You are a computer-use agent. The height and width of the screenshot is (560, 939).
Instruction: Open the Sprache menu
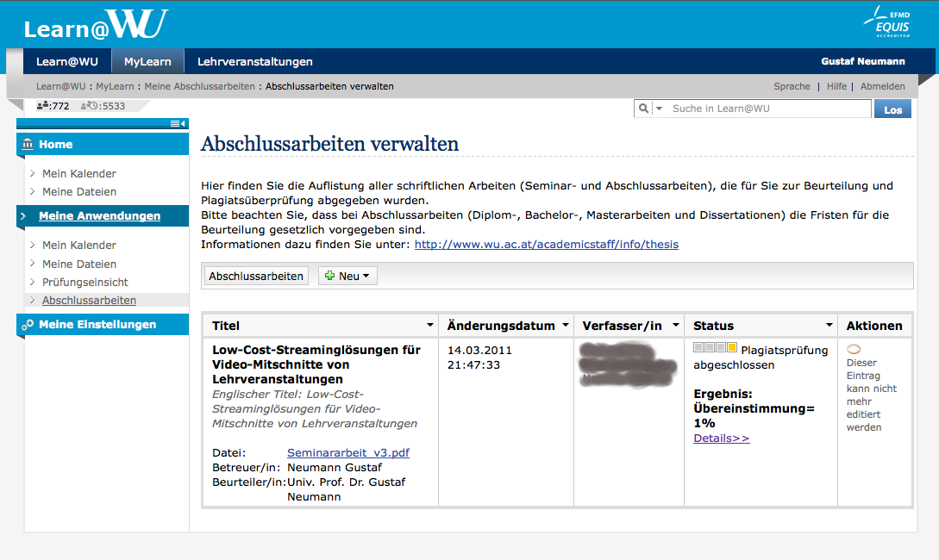click(792, 86)
